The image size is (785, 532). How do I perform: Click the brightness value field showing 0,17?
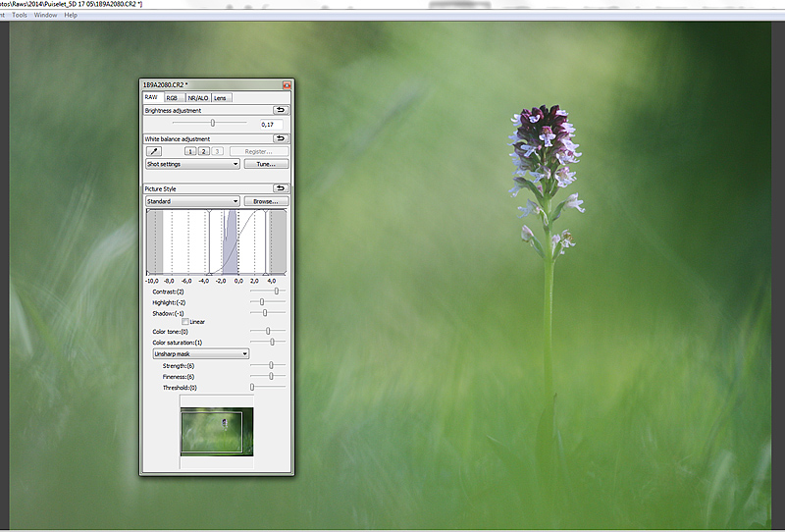click(x=271, y=125)
